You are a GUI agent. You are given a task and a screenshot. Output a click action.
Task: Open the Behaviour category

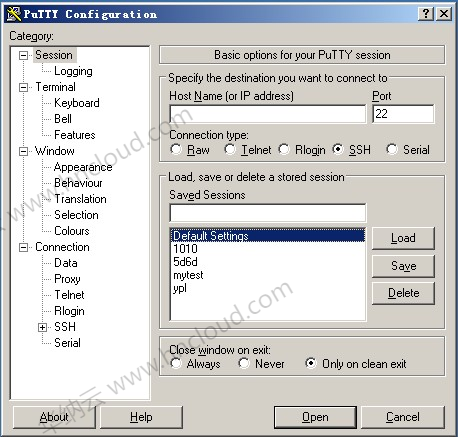78,183
